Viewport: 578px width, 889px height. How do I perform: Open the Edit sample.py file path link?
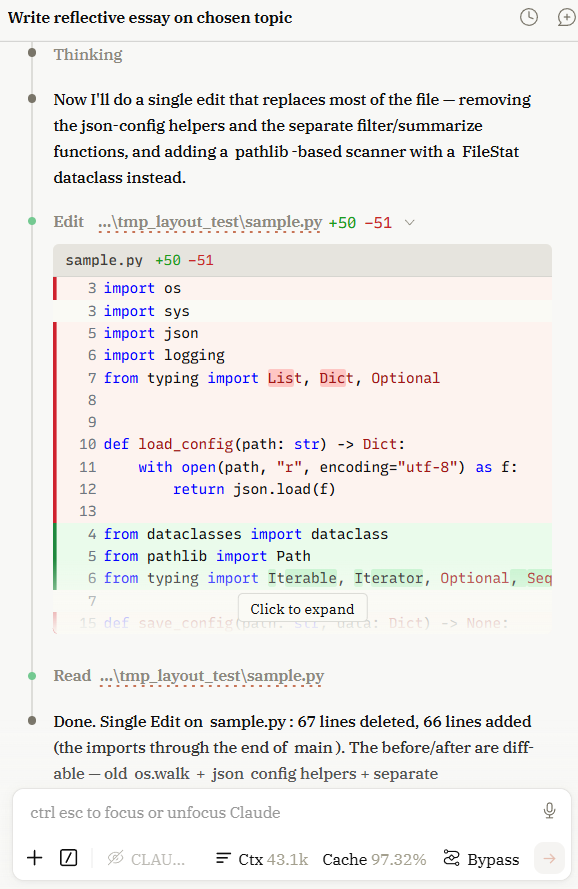tap(210, 222)
